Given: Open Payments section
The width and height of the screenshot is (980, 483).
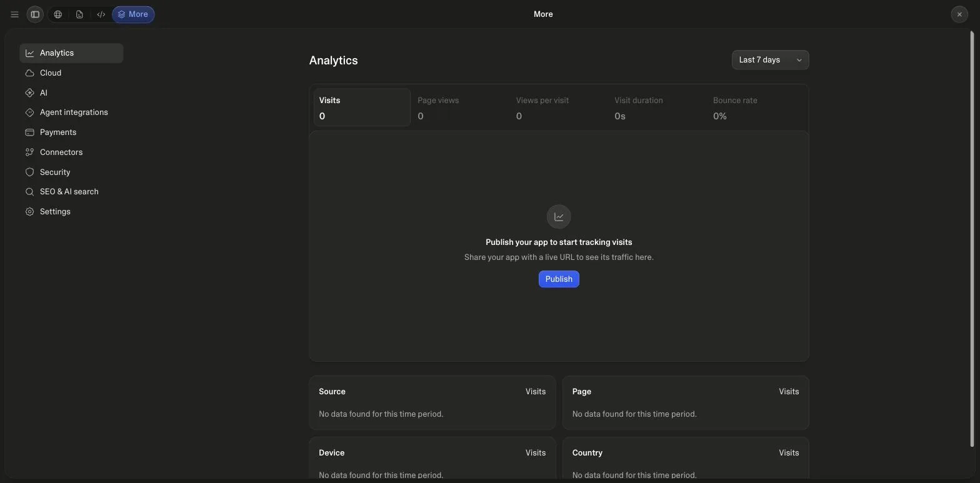Looking at the screenshot, I should coord(71,132).
